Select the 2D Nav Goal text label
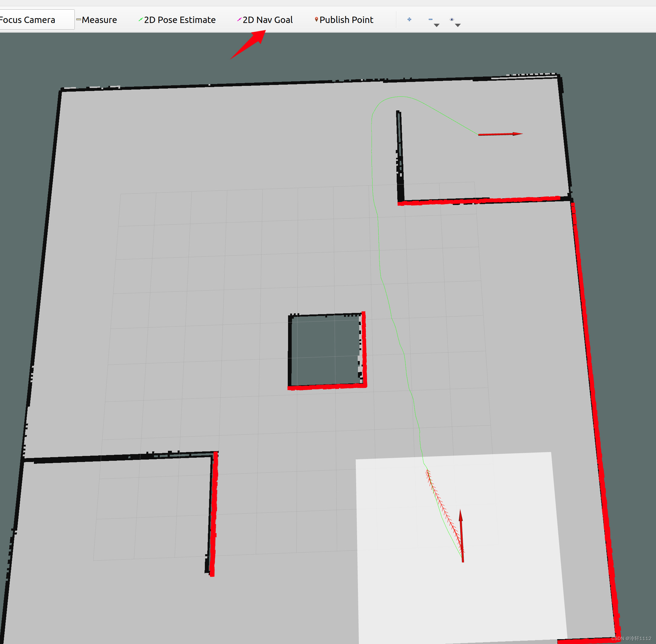656x644 pixels. (268, 20)
